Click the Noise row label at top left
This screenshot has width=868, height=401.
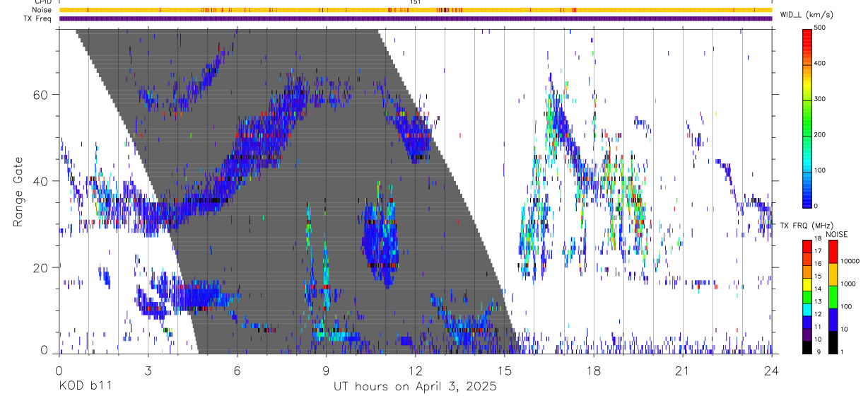[42, 10]
